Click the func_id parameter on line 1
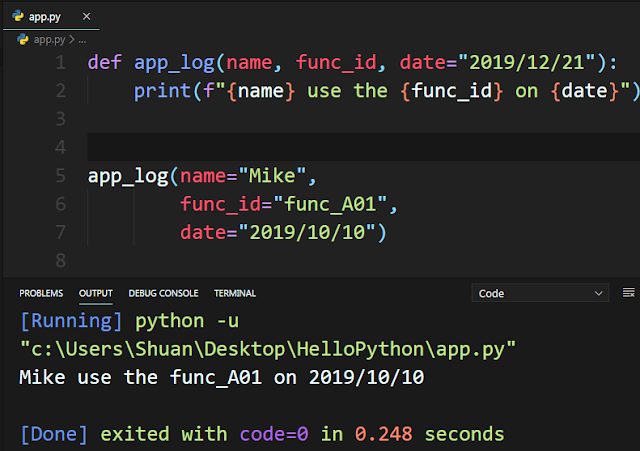Screen dimensions: 640x451 coord(336,62)
